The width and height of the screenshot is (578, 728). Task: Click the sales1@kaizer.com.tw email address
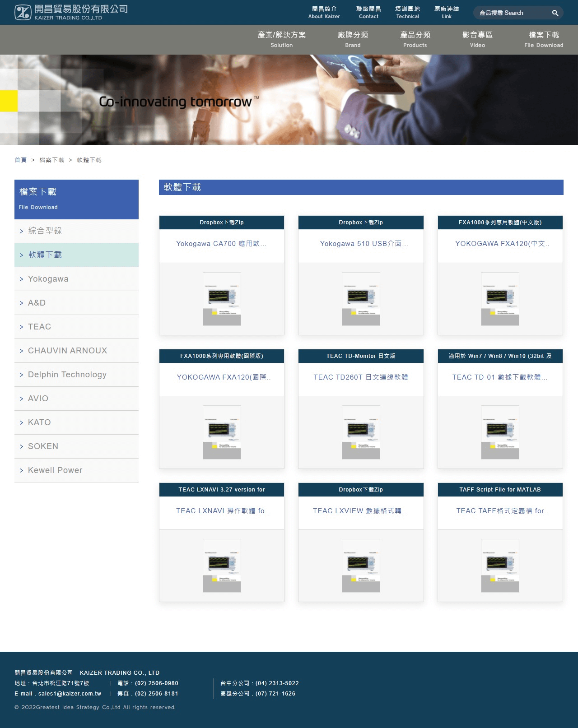[70, 694]
